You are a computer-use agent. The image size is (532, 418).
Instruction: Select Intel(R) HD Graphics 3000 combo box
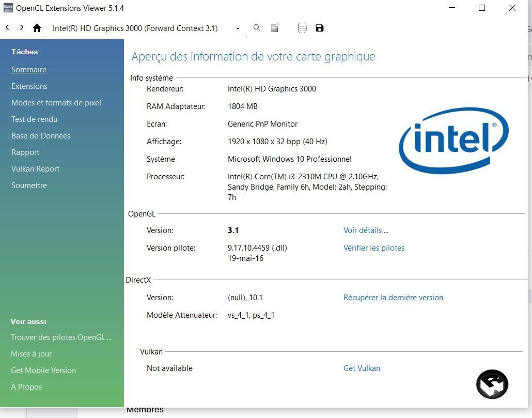click(145, 28)
